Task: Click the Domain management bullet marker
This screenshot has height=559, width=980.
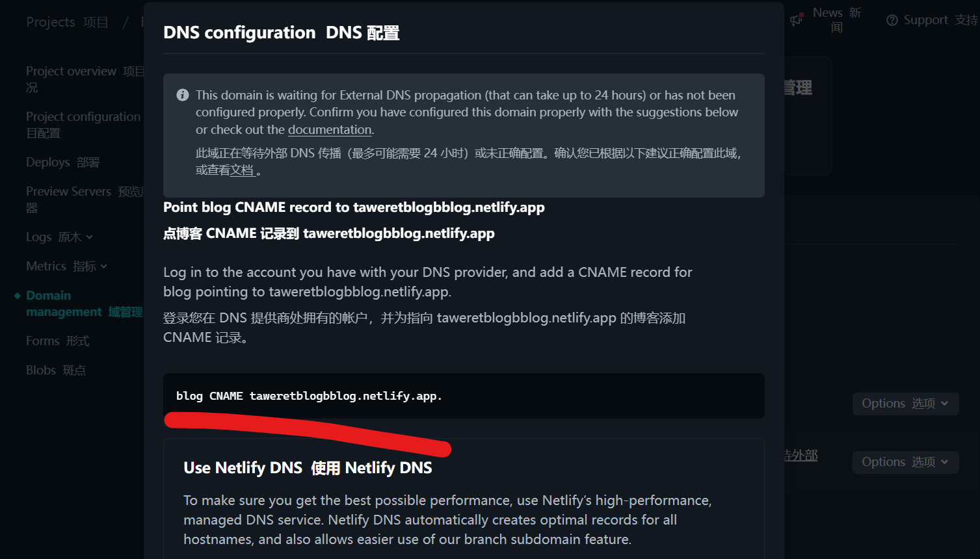Action: coord(18,296)
